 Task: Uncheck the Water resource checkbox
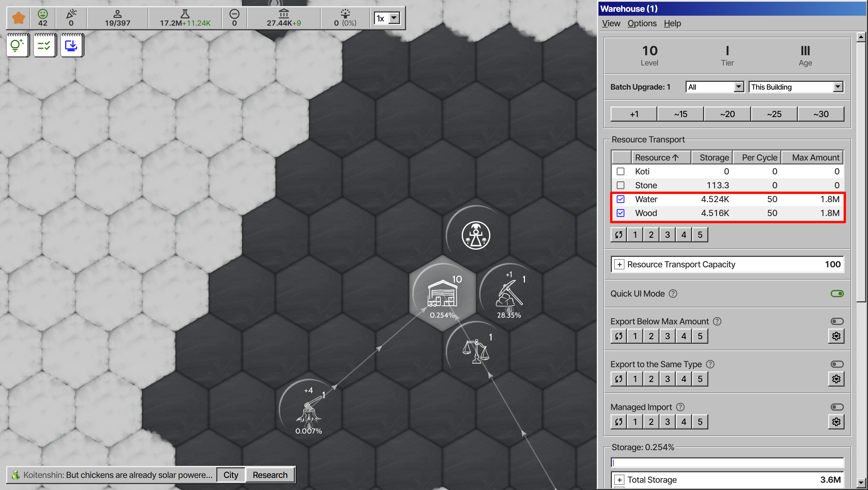pyautogui.click(x=620, y=199)
